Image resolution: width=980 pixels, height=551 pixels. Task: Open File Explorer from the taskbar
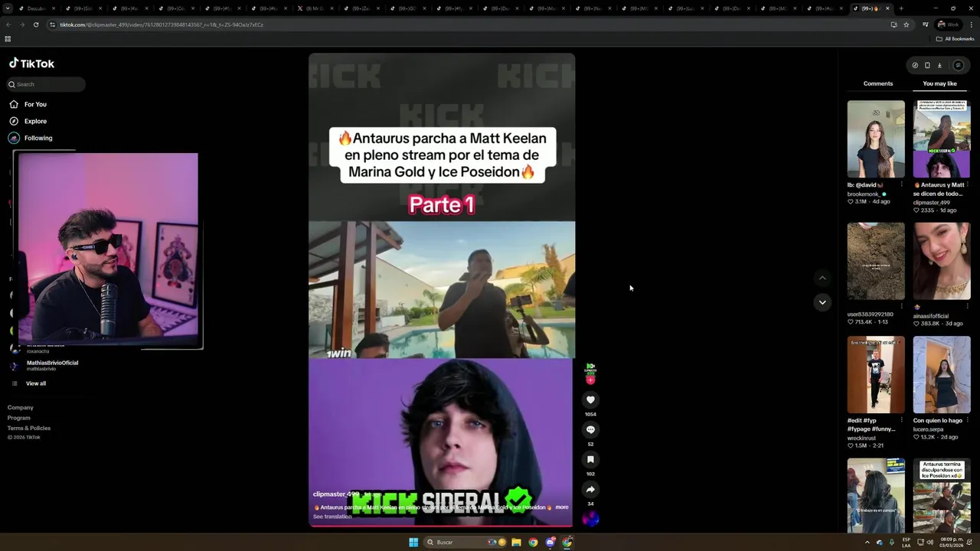[x=516, y=542]
